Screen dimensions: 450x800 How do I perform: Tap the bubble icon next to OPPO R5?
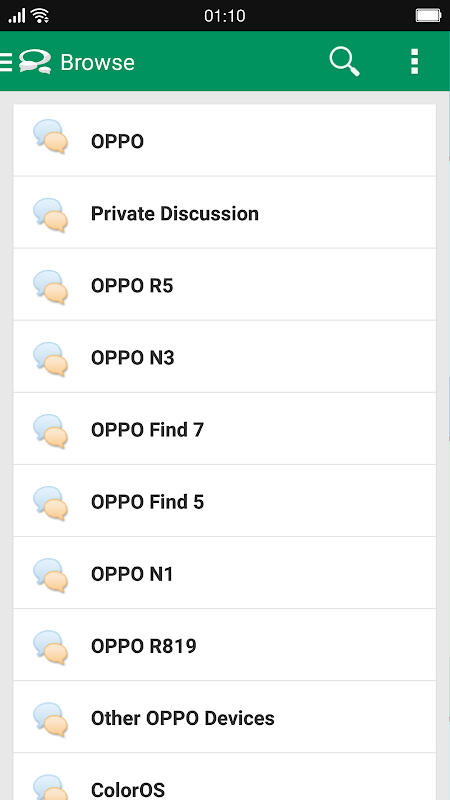pos(51,287)
